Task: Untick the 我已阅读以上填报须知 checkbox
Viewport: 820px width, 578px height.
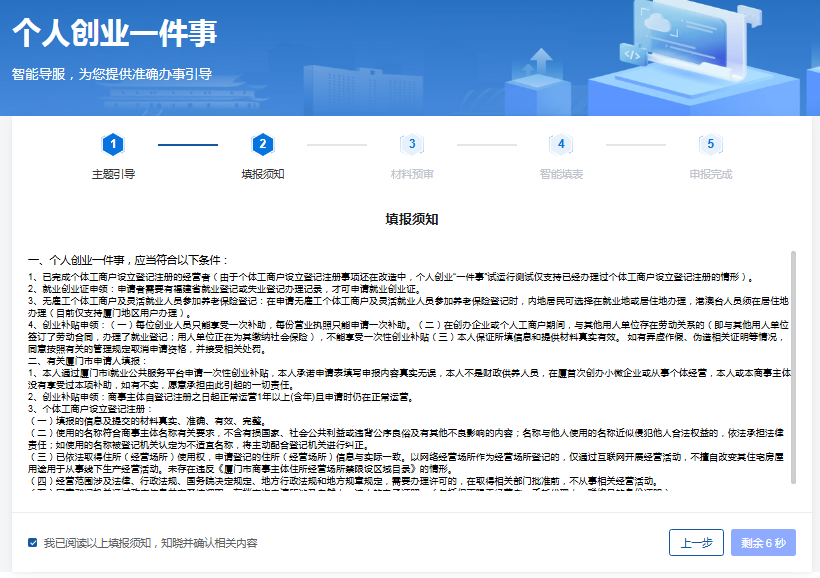Action: pyautogui.click(x=33, y=543)
